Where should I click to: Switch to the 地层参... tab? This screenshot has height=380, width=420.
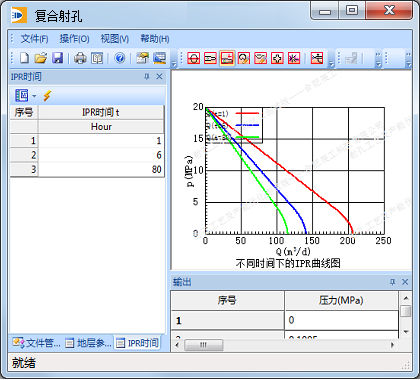[89, 343]
